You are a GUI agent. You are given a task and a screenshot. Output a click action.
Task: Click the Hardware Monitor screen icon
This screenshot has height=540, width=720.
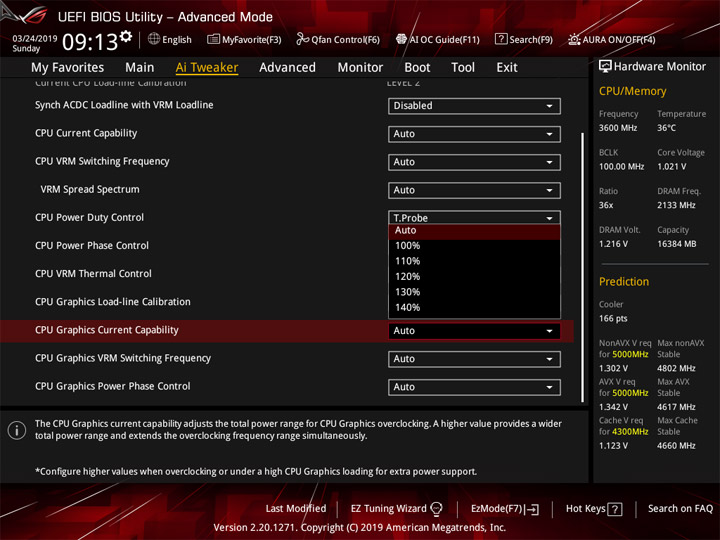pos(605,67)
